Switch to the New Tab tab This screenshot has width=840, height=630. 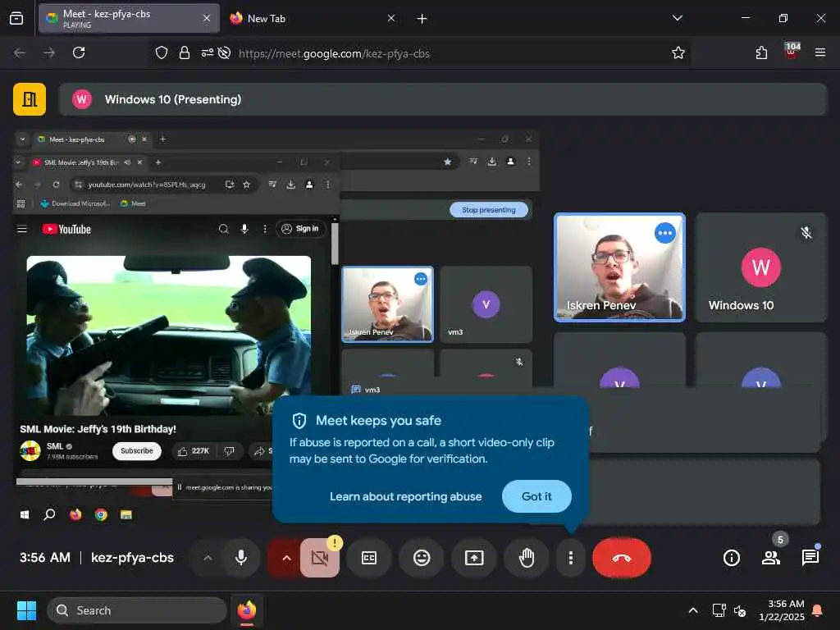click(313, 18)
